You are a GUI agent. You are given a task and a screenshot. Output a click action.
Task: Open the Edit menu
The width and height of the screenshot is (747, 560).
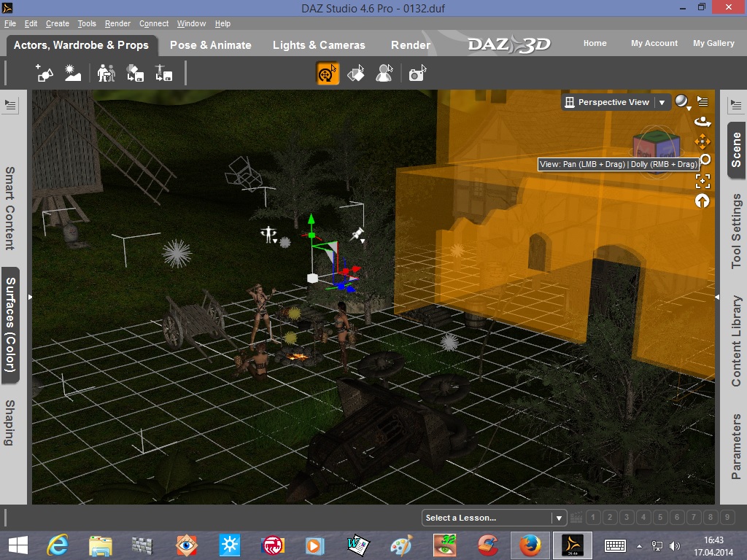(x=31, y=23)
